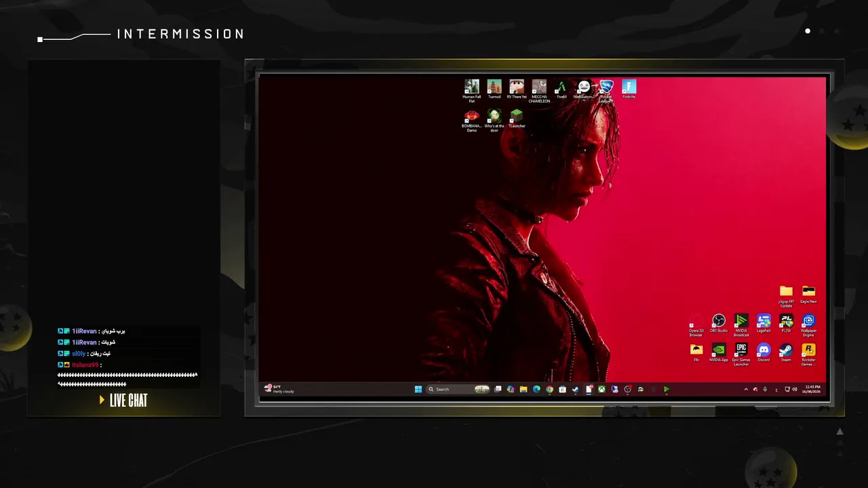
Task: Open the Rocket League desktop shortcut
Action: tap(606, 91)
